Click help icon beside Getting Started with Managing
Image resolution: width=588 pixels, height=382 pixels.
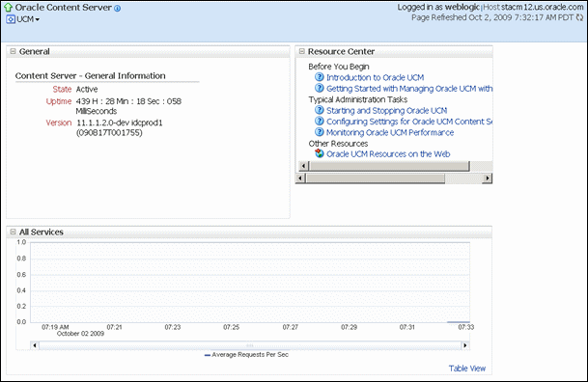click(320, 88)
